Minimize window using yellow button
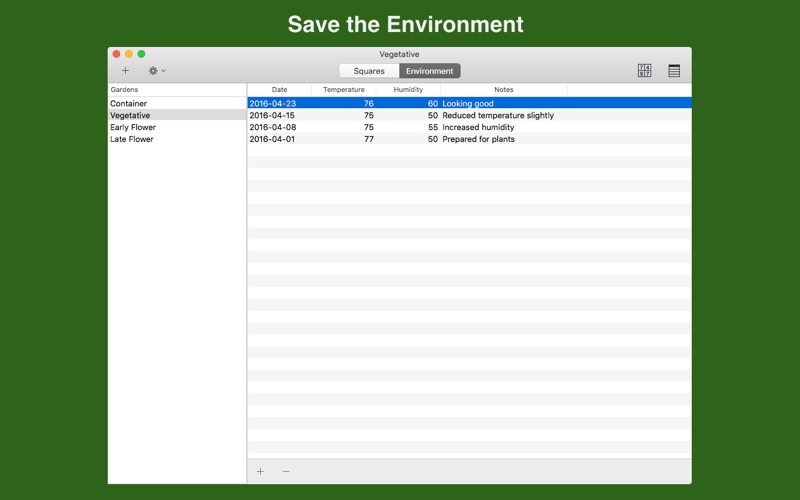Viewport: 800px width, 500px height. [x=129, y=54]
